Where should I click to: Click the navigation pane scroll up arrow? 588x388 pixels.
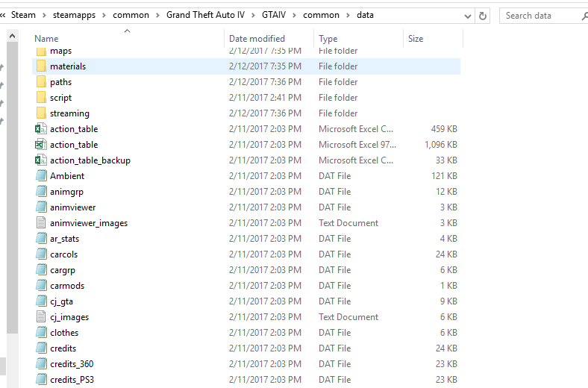tap(12, 37)
